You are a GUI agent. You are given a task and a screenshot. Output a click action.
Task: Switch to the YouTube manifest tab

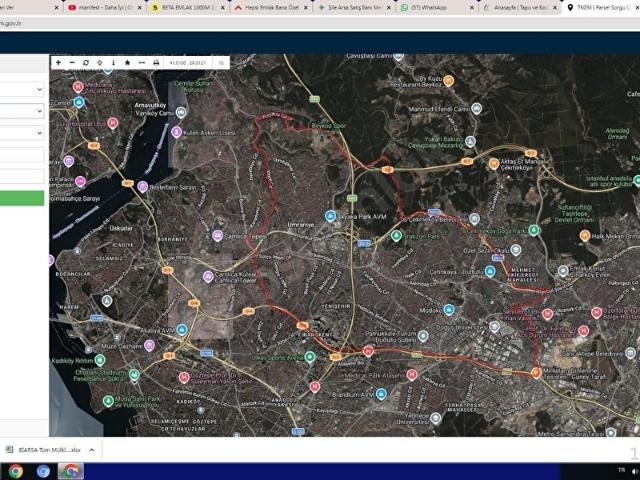[x=102, y=7]
